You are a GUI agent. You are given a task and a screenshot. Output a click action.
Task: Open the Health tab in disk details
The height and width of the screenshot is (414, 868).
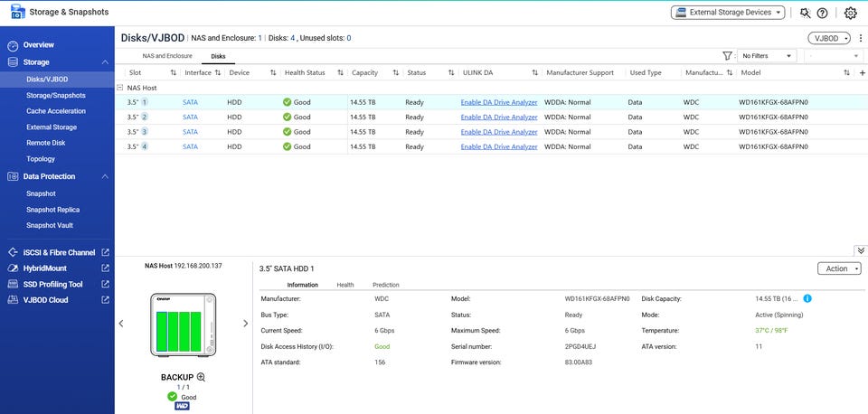(x=345, y=285)
